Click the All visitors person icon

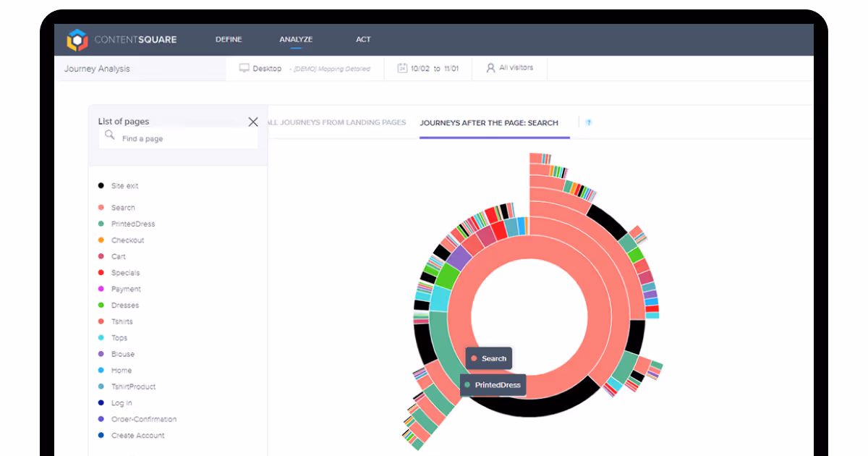click(491, 68)
